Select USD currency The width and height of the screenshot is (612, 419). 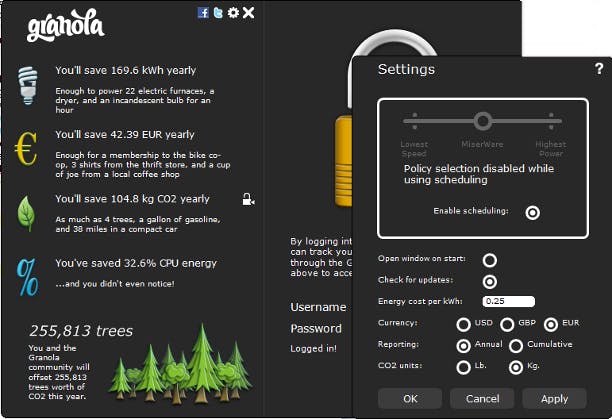tap(463, 324)
